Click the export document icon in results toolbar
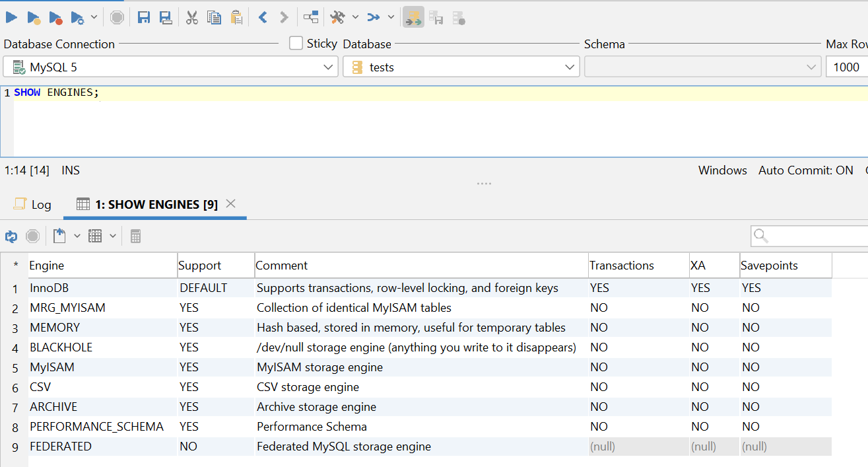Viewport: 868px width, 467px height. click(x=59, y=236)
